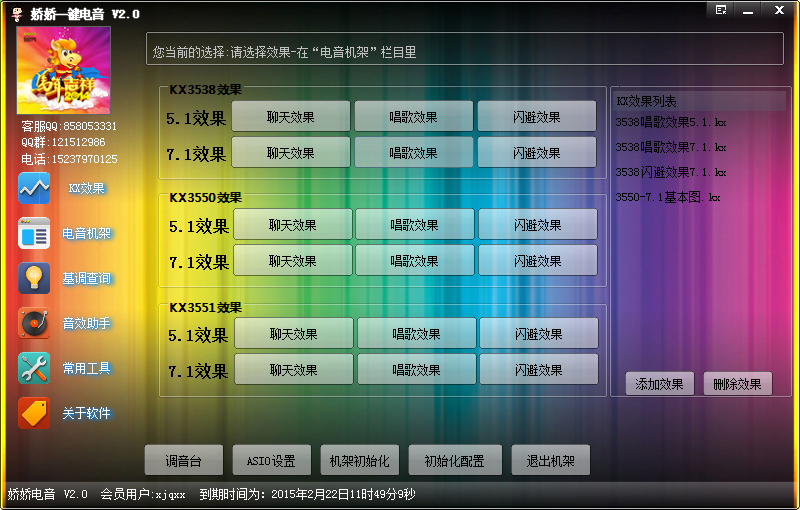Click the 电音机架 sidebar icon

coord(34,233)
